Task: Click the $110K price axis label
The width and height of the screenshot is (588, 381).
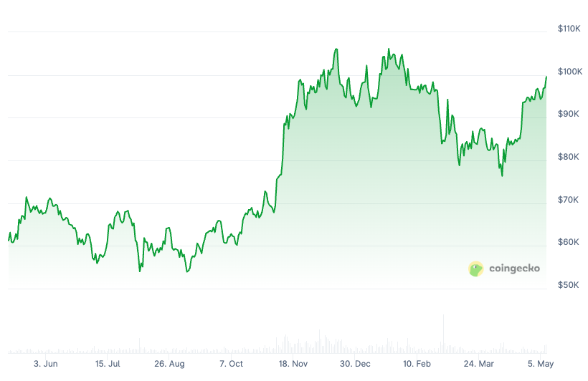Action: 569,29
